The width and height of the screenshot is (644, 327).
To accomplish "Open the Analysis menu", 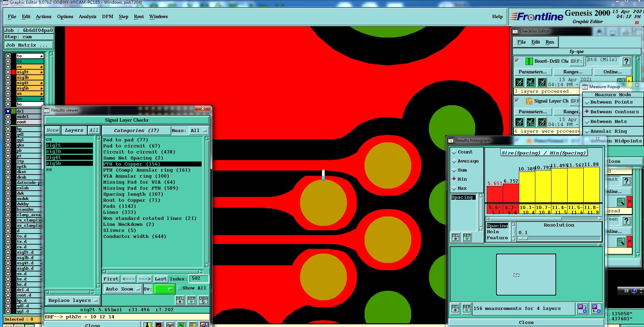I will (88, 17).
